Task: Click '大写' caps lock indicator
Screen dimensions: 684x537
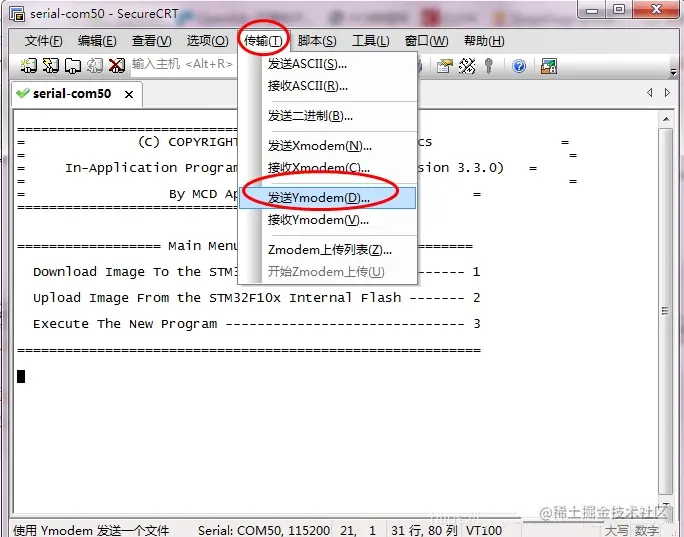Action: 616,530
